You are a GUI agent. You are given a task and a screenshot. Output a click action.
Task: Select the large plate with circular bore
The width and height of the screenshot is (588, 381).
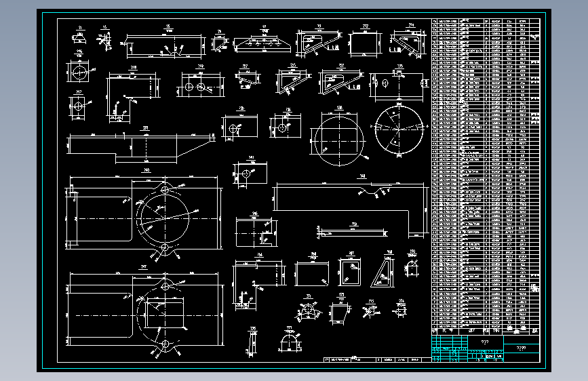point(144,218)
